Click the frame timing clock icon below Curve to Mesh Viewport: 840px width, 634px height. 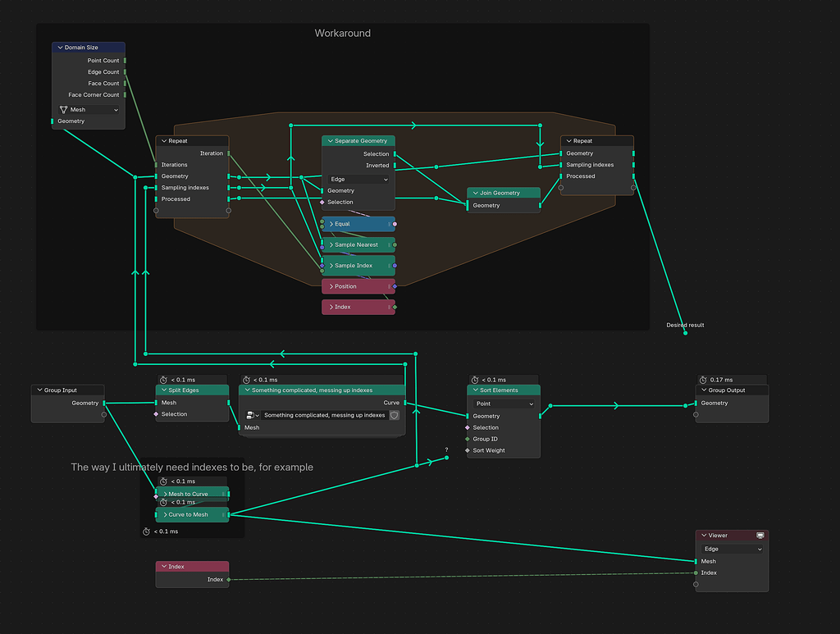point(146,531)
